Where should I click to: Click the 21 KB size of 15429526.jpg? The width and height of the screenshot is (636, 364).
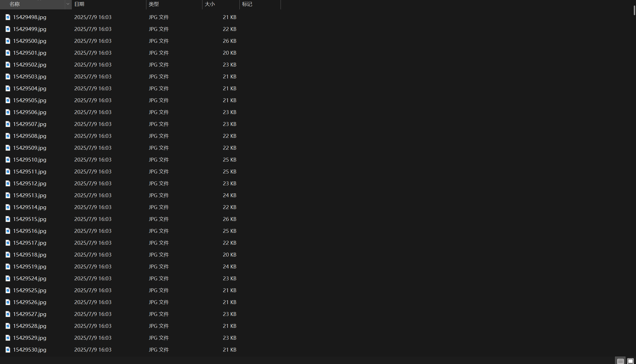tap(229, 302)
